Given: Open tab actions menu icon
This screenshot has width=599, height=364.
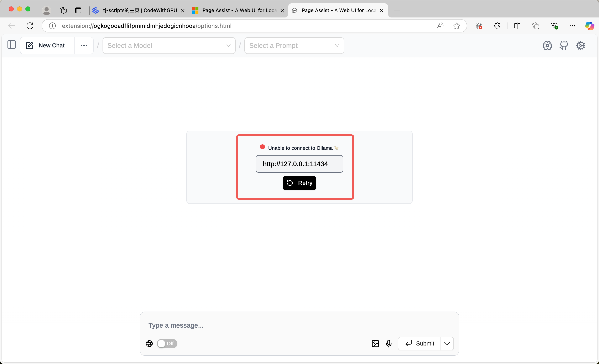Looking at the screenshot, I should tap(78, 10).
